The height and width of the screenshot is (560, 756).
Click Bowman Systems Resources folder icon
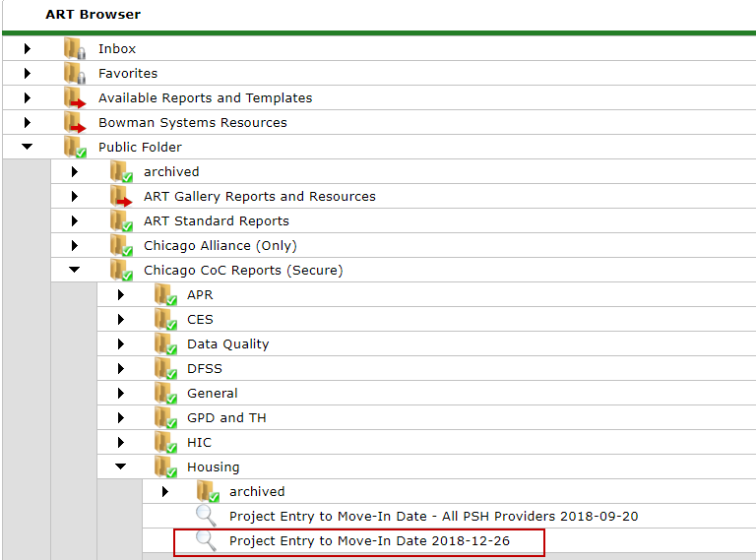pyautogui.click(x=75, y=122)
